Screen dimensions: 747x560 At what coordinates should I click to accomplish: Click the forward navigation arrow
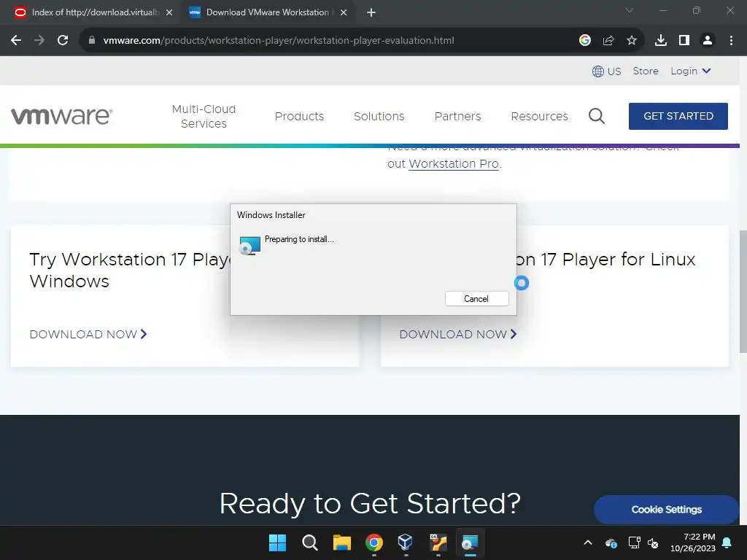click(x=39, y=41)
